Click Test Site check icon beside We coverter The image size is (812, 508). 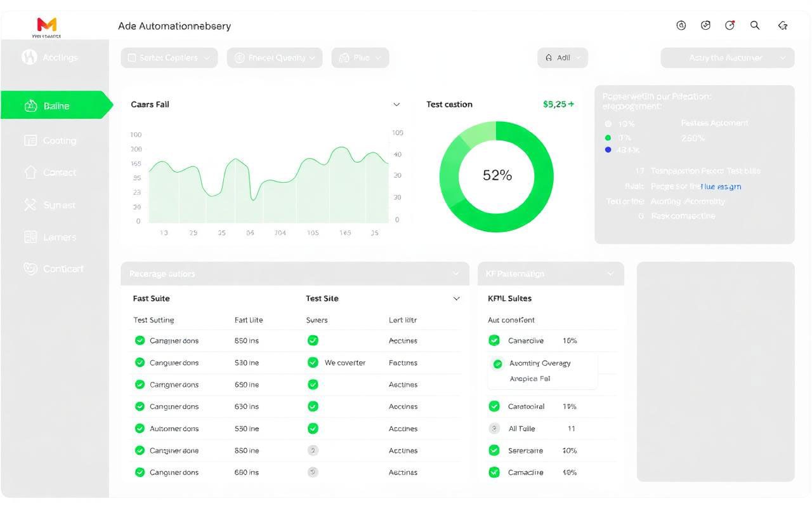(x=313, y=363)
